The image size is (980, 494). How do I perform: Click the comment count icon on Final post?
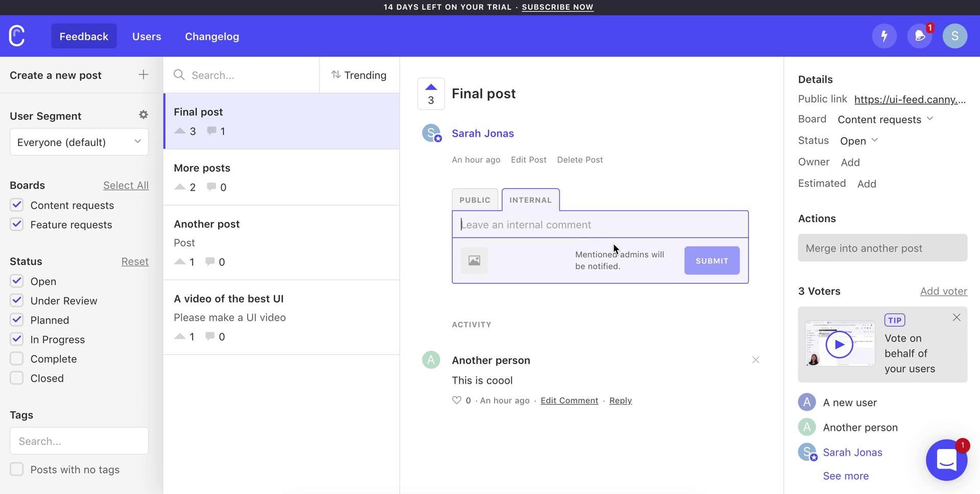(x=211, y=131)
